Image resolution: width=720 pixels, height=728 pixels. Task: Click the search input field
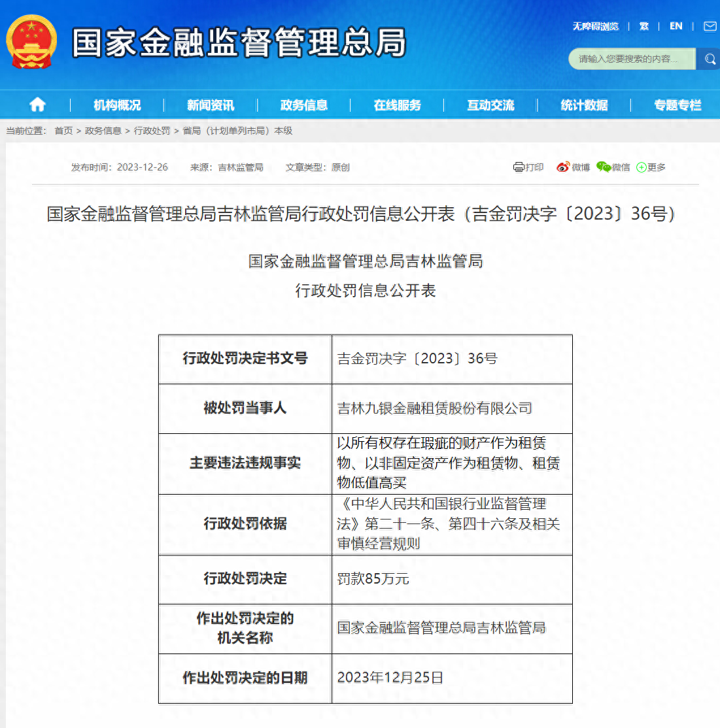631,59
